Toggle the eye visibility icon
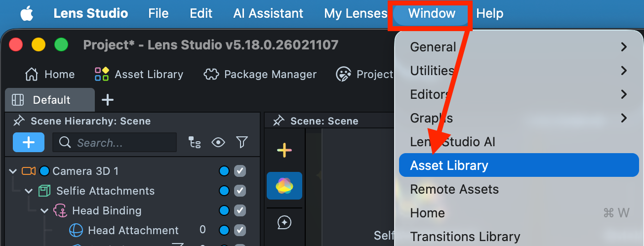The image size is (644, 246). (x=218, y=143)
